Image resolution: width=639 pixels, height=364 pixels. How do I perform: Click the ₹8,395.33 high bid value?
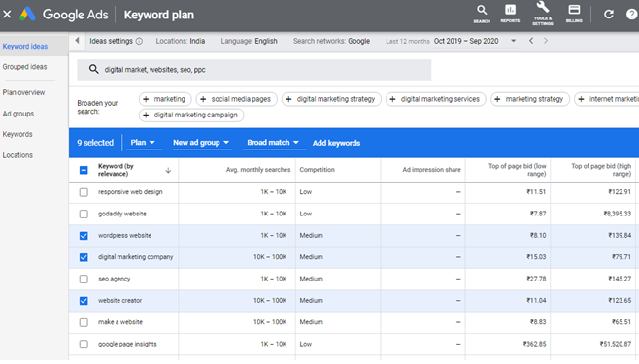coord(618,214)
